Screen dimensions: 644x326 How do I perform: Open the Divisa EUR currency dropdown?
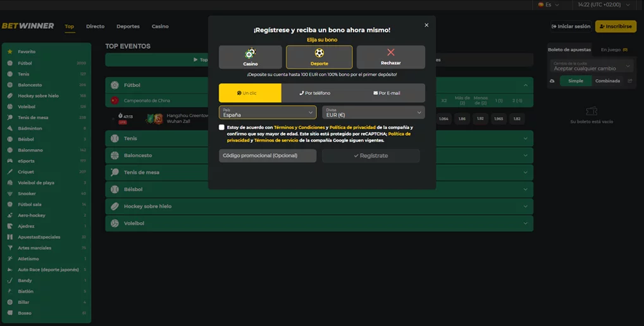[373, 112]
